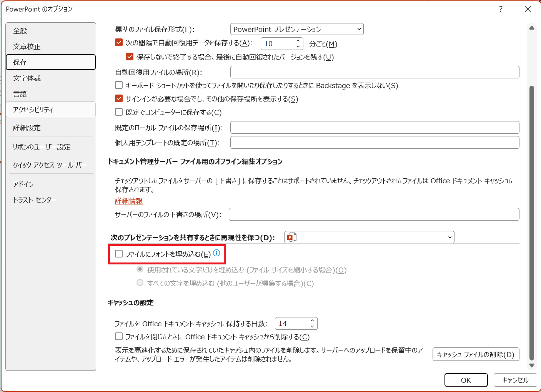This screenshot has height=392, width=541.
Task: Enable 既定でコンピューターに保存する checkbox
Action: coord(119,112)
